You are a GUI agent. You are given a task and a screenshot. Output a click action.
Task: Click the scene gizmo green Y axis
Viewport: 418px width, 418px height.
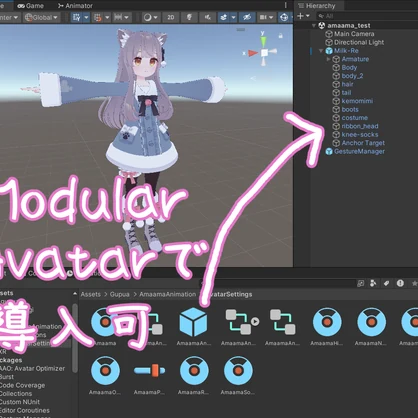[x=263, y=41]
